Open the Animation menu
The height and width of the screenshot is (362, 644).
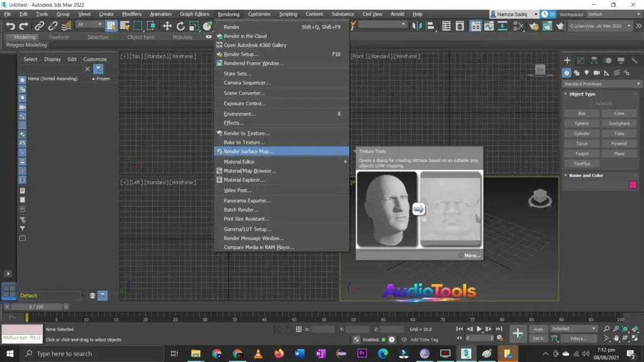coord(160,13)
